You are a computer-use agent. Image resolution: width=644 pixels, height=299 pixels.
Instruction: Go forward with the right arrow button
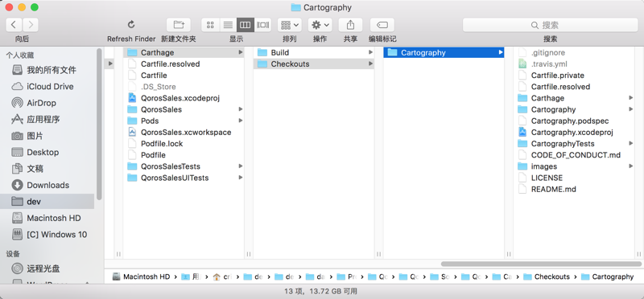coord(31,25)
